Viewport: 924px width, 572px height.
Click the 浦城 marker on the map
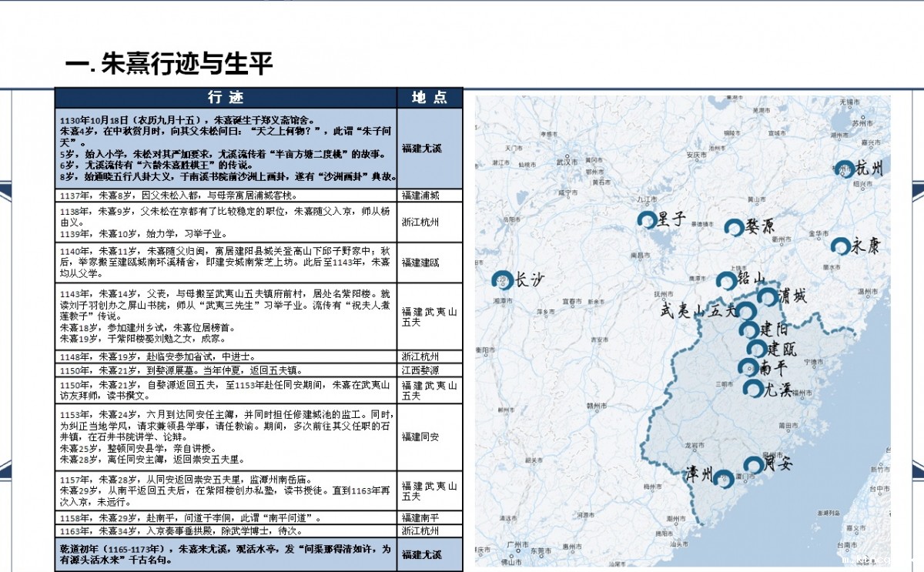pos(767,297)
